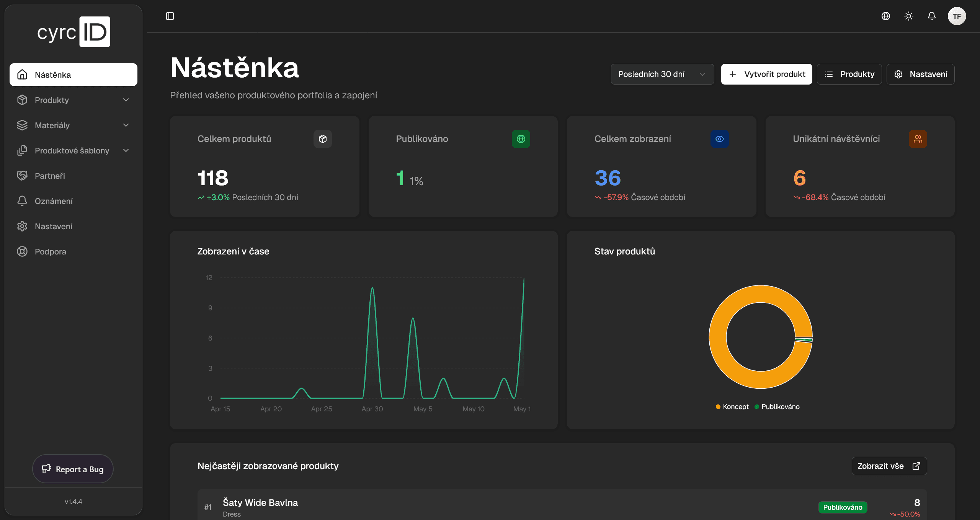Click the Zobrazení v čase heading
The width and height of the screenshot is (980, 520).
[x=233, y=251]
